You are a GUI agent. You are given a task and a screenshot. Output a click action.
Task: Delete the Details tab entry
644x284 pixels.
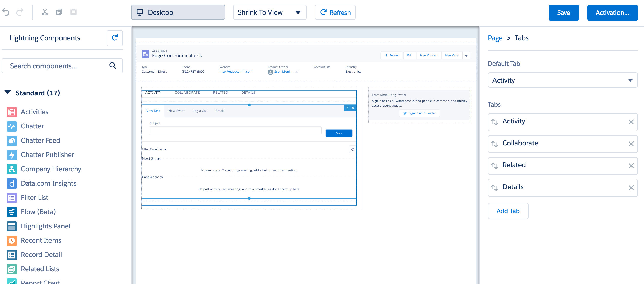631,188
